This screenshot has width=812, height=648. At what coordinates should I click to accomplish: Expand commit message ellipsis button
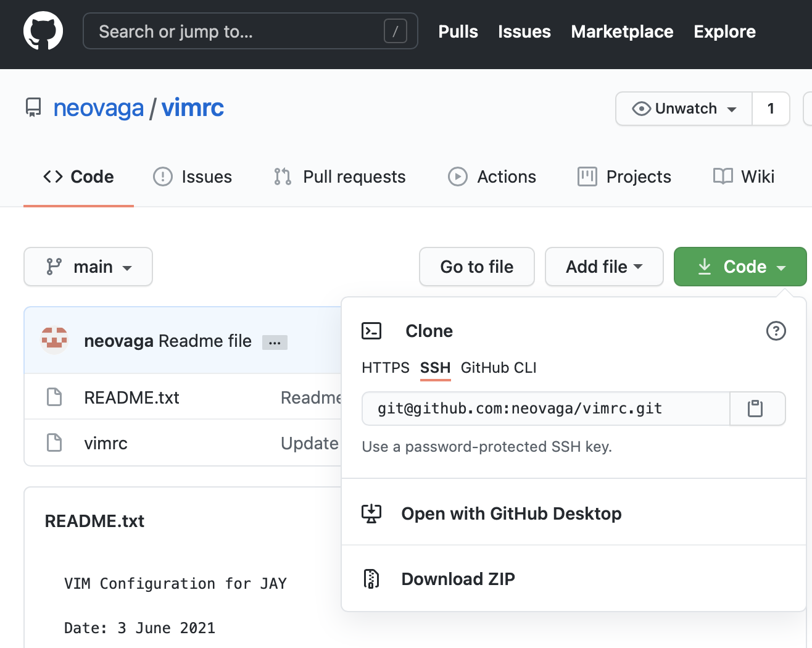pyautogui.click(x=275, y=343)
